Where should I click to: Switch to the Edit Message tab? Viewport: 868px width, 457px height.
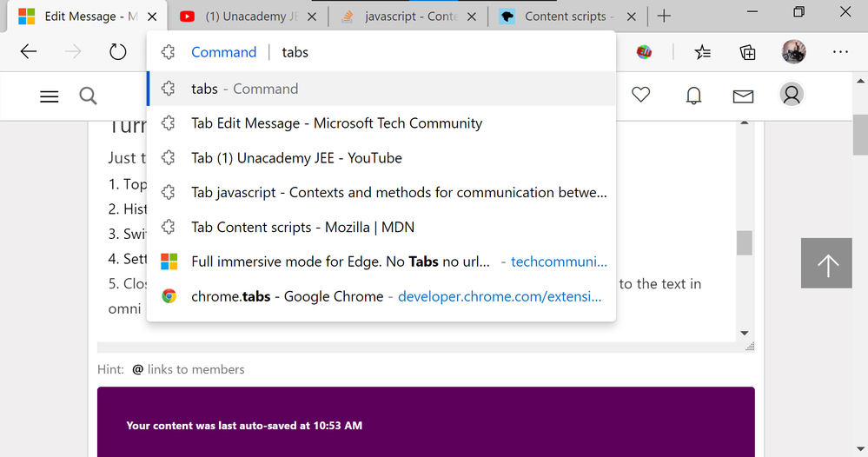point(86,17)
